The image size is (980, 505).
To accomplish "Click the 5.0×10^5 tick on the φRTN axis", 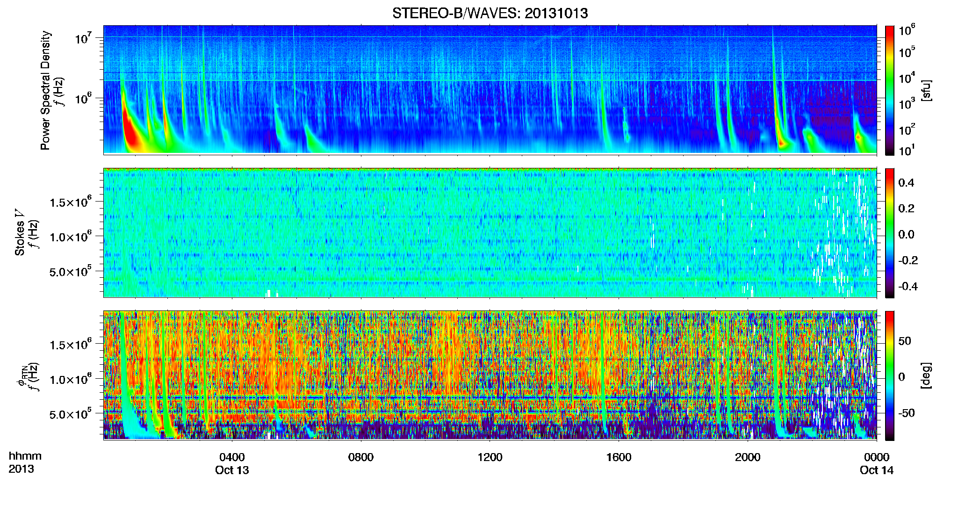I will [x=70, y=414].
